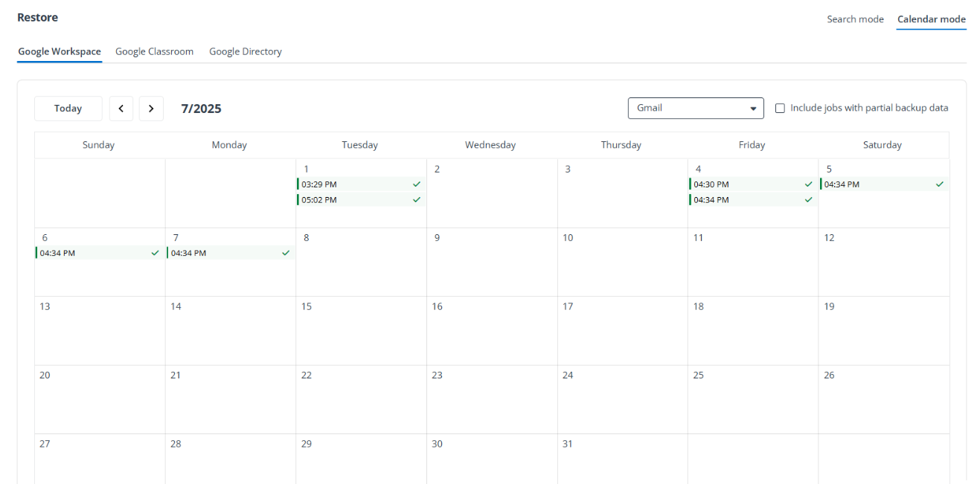The width and height of the screenshot is (980, 484).
Task: Click the Include jobs with partial backup data label
Action: coord(868,107)
